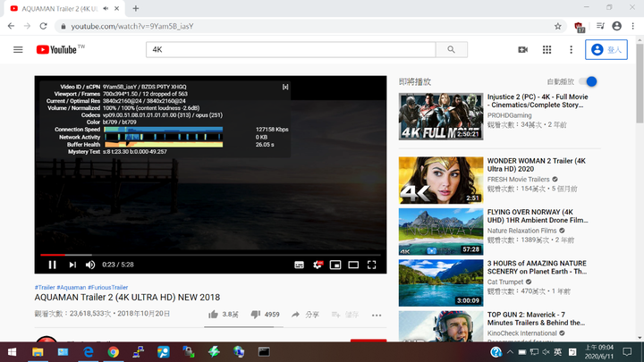The width and height of the screenshot is (644, 362).
Task: Share the video
Action: pos(305,315)
